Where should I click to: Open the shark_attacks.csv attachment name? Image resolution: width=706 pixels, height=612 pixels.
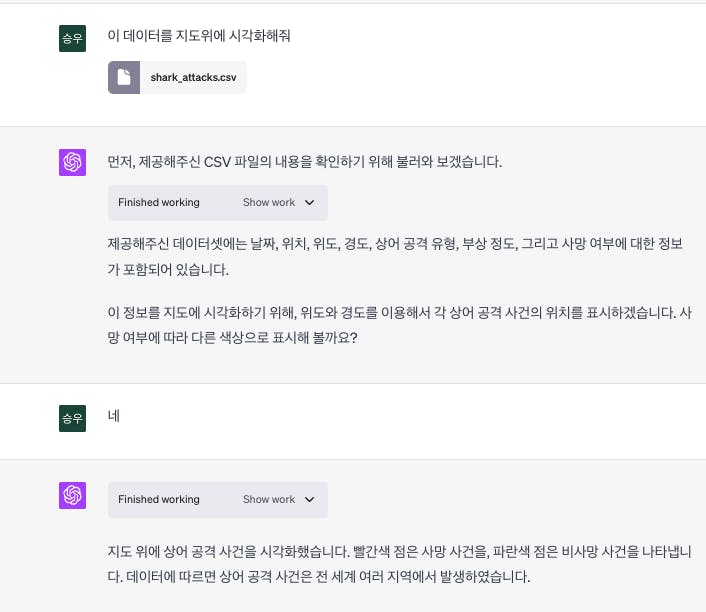[x=193, y=77]
